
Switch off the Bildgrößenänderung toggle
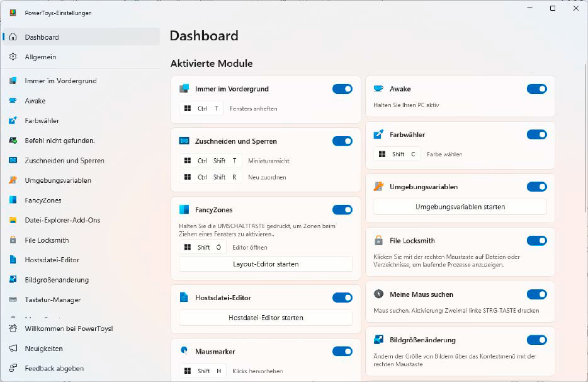537,340
